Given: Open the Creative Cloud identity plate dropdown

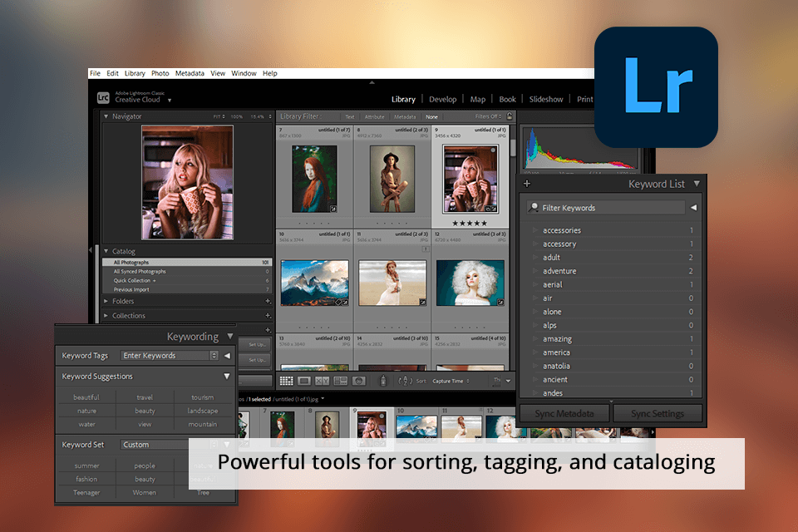Looking at the screenshot, I should tap(170, 101).
